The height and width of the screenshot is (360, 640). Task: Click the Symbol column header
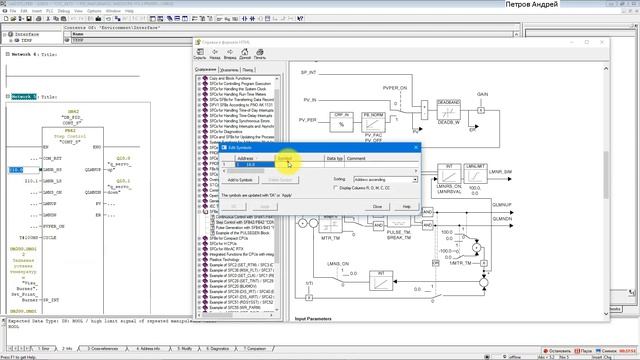pos(300,158)
